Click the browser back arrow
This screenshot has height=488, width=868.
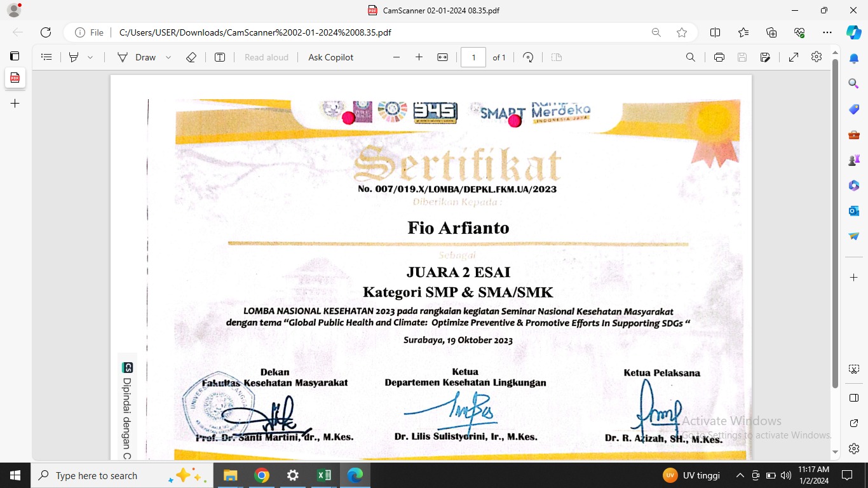click(18, 32)
